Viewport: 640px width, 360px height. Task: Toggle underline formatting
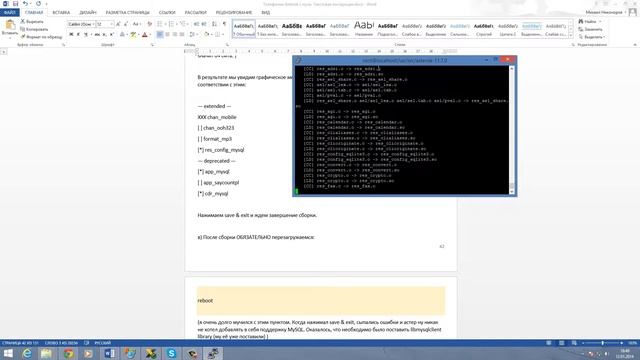point(86,35)
